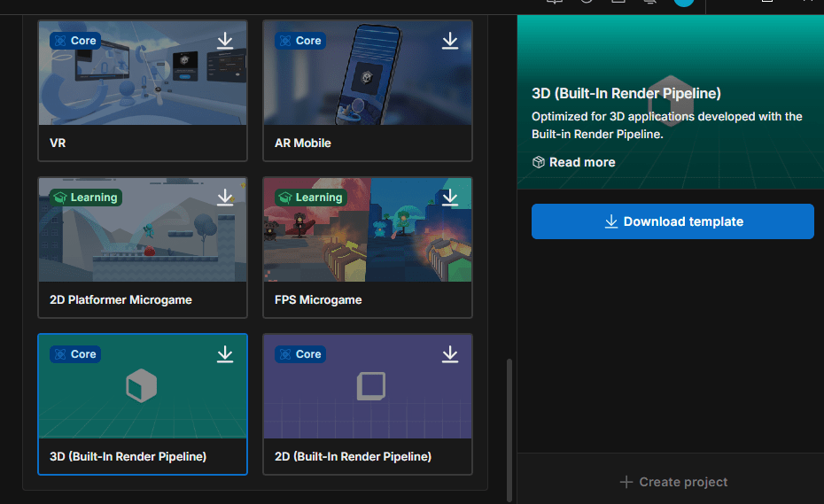The image size is (824, 504).
Task: Select the 3D (Built-In Render Pipeline) card title
Action: pos(128,457)
